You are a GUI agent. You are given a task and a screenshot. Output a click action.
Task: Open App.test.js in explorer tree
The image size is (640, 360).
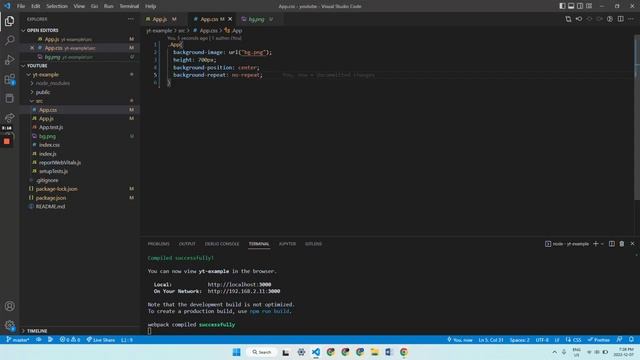click(x=51, y=127)
